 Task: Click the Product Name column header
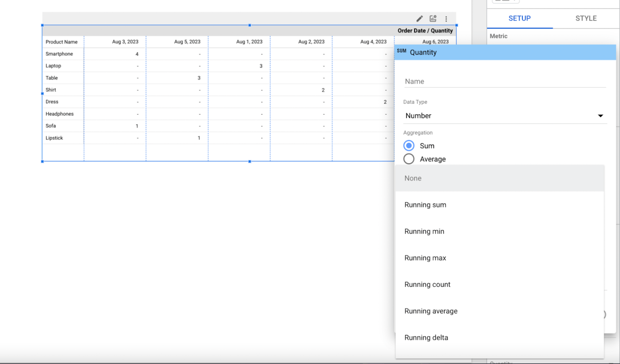pos(61,42)
